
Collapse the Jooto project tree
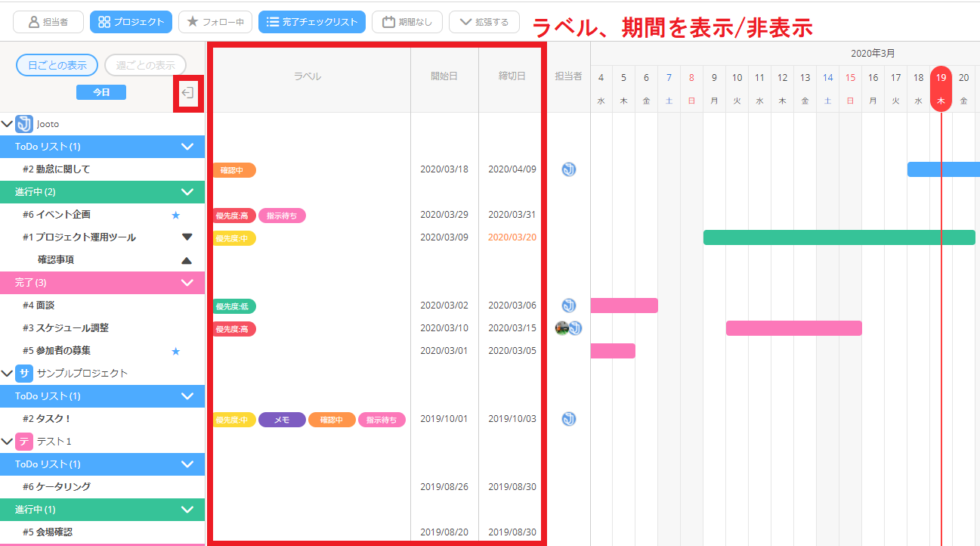pos(8,123)
